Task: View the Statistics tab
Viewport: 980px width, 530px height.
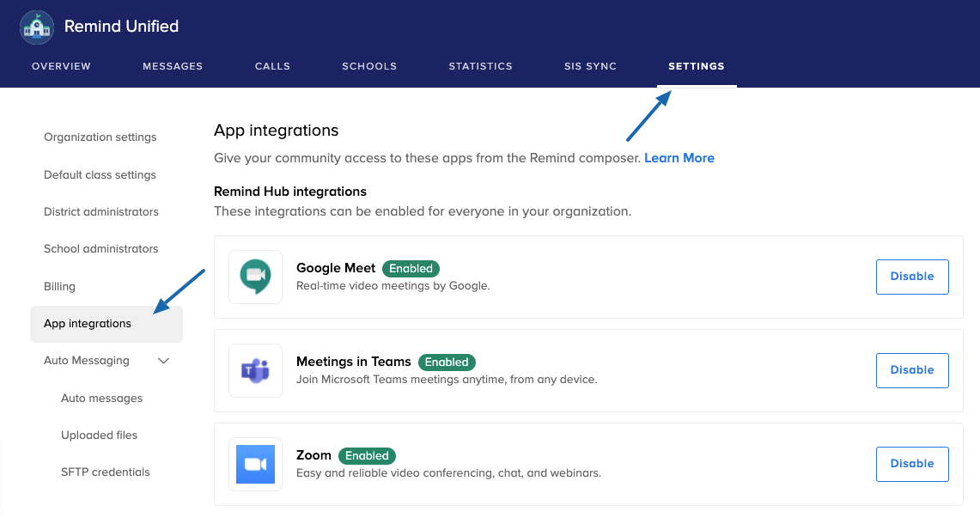Action: 480,66
